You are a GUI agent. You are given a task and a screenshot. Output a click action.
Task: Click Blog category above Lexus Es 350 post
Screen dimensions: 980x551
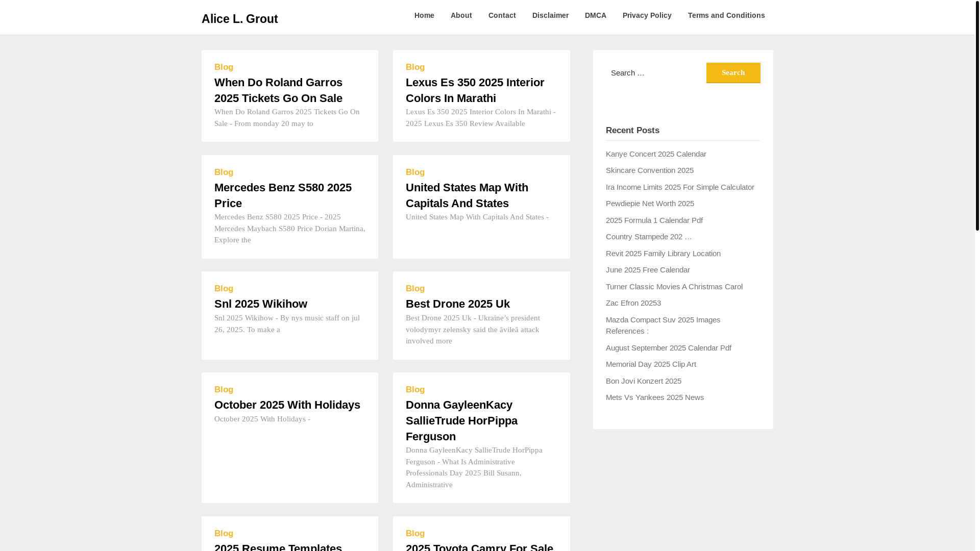(x=415, y=67)
